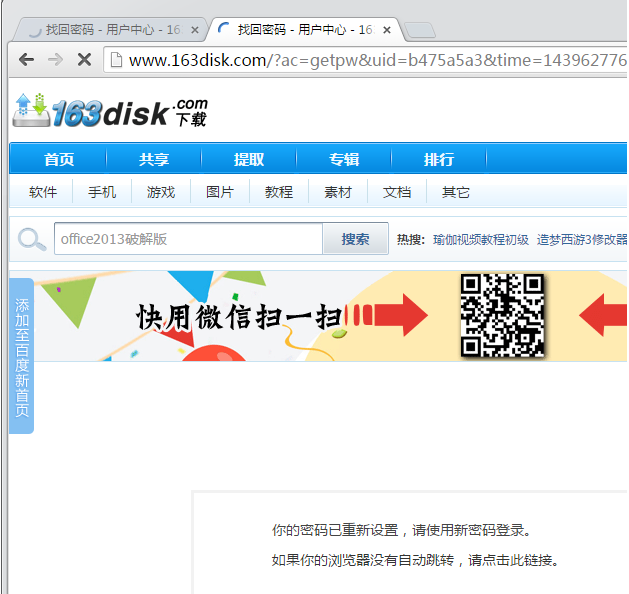The height and width of the screenshot is (594, 629).
Task: Go to the 手机 category
Action: coord(102,192)
